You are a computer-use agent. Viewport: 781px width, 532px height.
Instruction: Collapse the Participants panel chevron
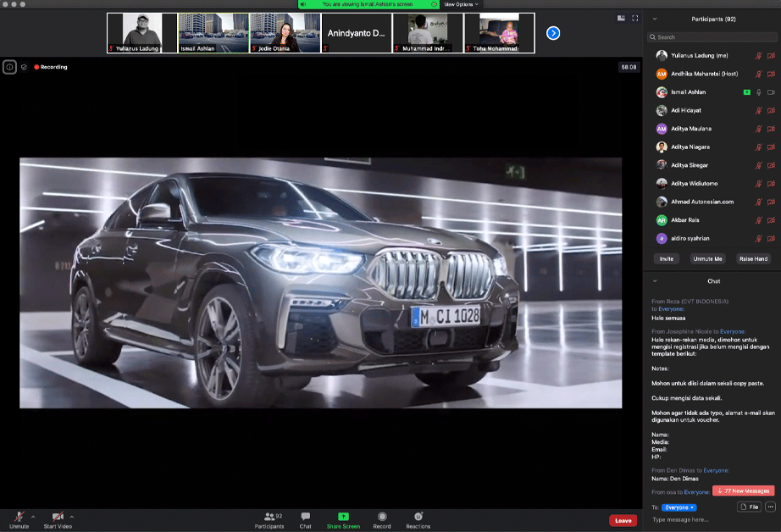pos(654,19)
